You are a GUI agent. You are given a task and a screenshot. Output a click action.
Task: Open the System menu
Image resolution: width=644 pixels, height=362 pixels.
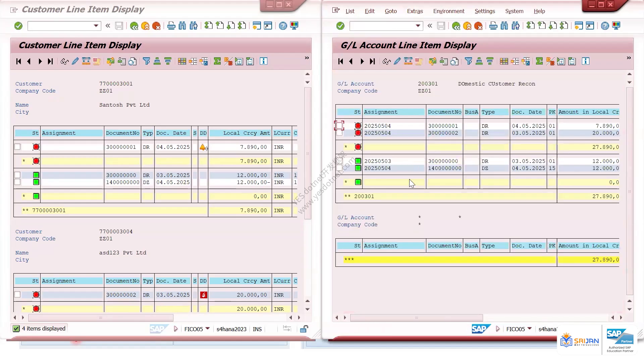[x=514, y=11]
